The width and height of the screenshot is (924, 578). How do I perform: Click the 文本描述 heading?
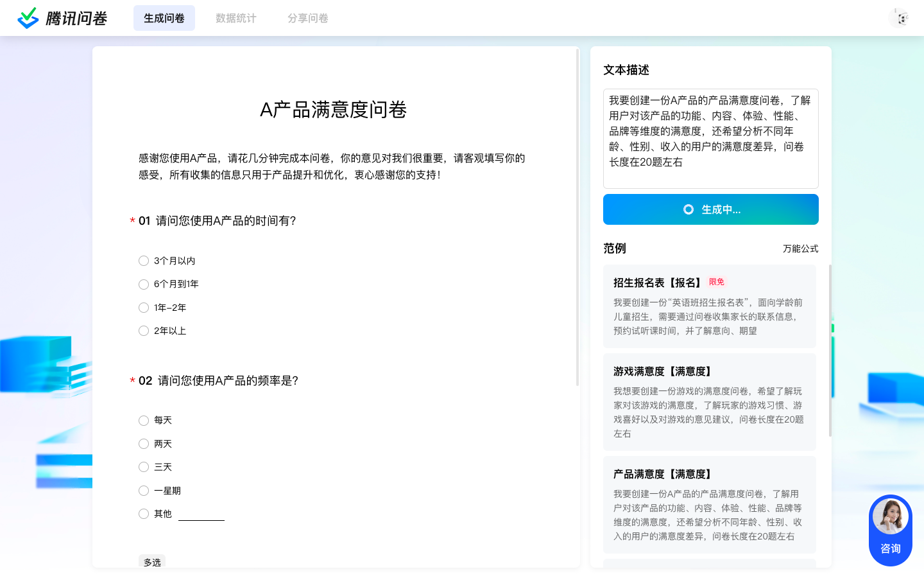pyautogui.click(x=626, y=70)
